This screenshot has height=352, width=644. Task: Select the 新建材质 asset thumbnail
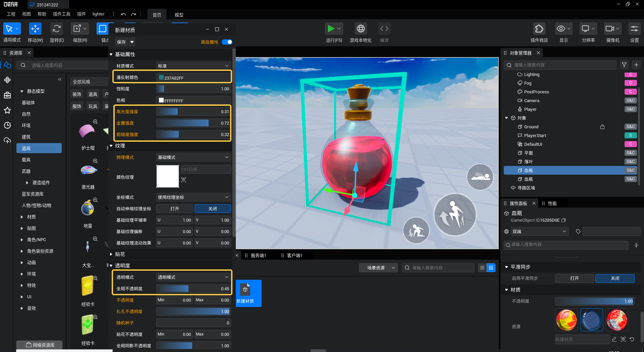pos(249,293)
